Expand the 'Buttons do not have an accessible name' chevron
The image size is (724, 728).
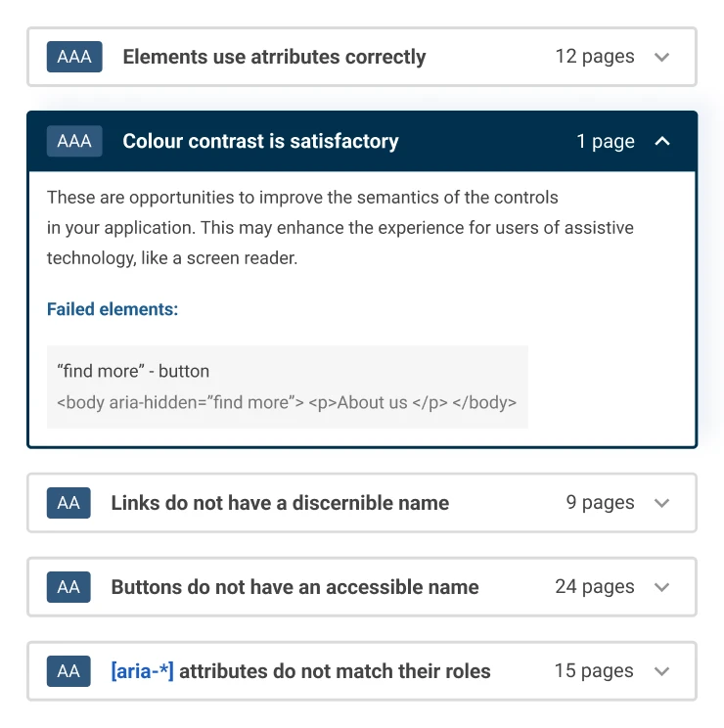(662, 587)
